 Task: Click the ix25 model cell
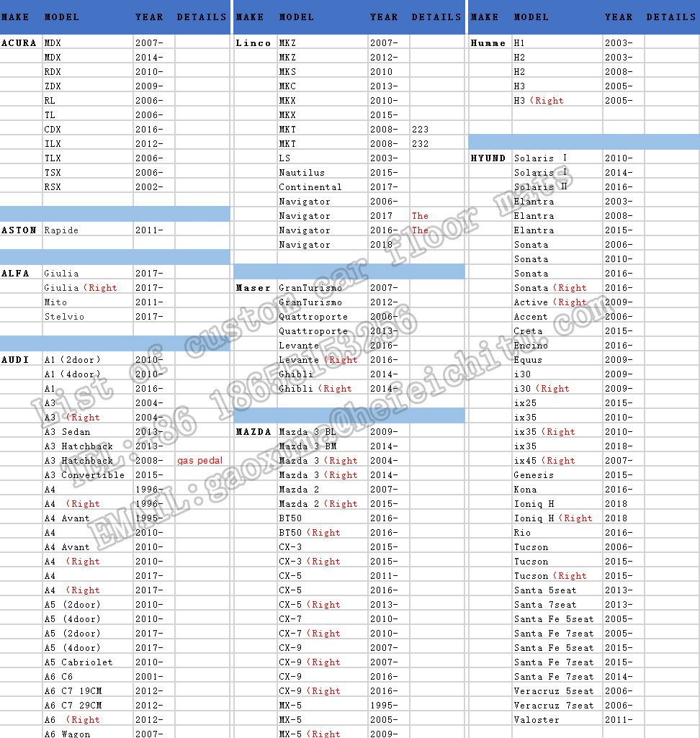[x=557, y=403]
